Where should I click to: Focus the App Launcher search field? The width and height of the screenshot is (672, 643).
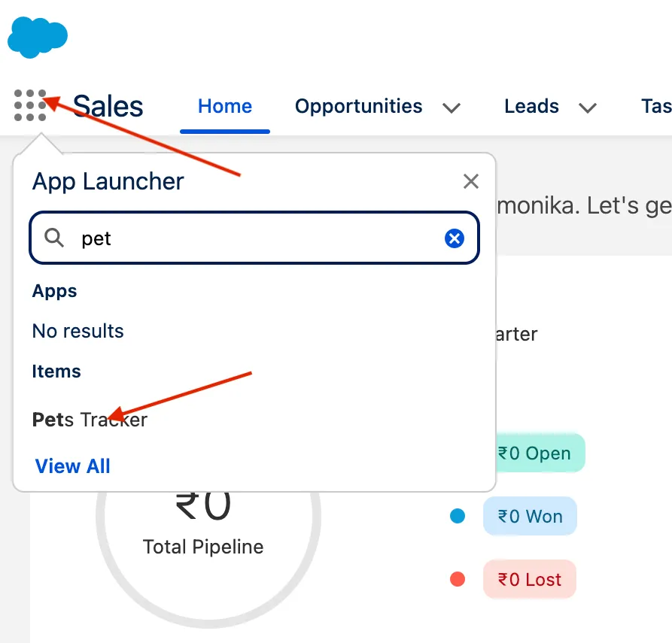[x=256, y=238]
